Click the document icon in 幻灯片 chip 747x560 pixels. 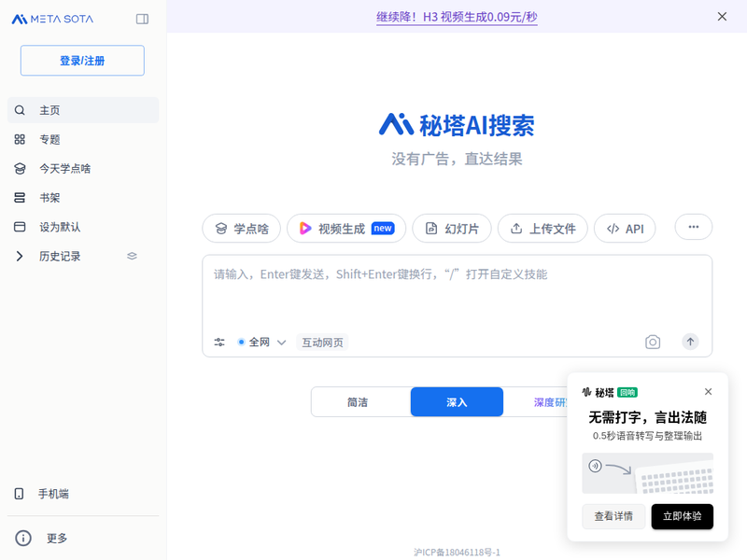pos(431,229)
